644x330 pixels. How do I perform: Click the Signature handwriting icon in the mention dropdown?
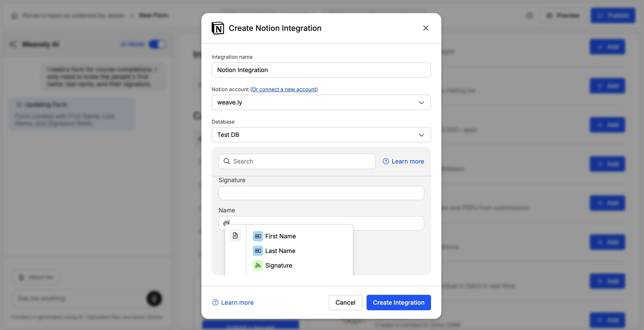(258, 265)
